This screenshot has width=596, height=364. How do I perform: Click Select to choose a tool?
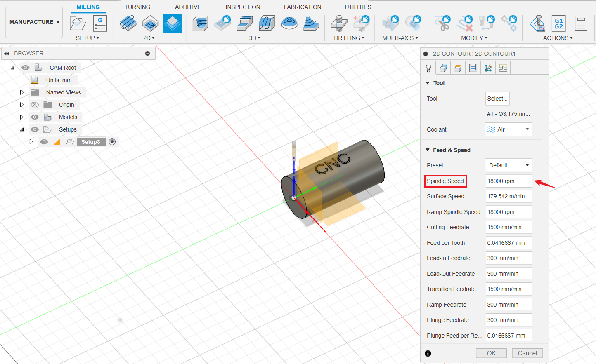(497, 98)
